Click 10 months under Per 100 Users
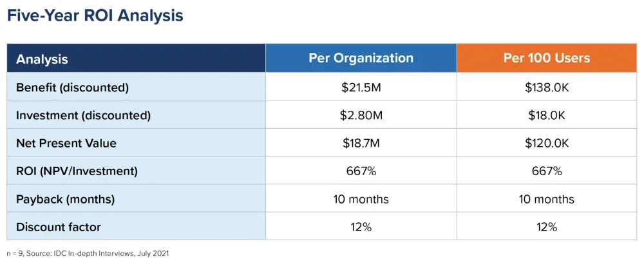This screenshot has width=644, height=266. point(547,199)
